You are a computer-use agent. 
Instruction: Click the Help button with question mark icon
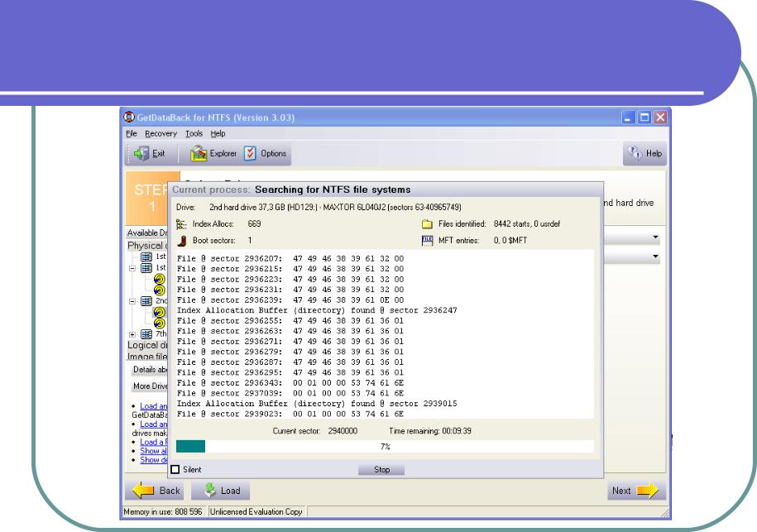pyautogui.click(x=645, y=154)
